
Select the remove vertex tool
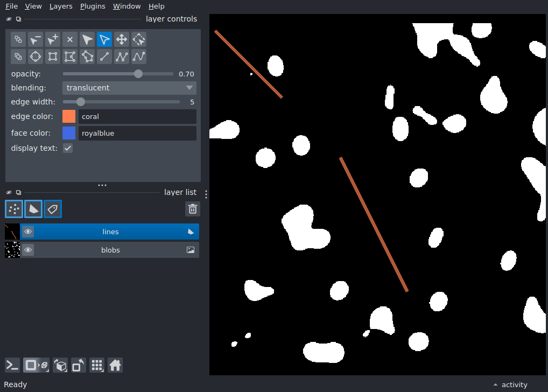pyautogui.click(x=36, y=39)
